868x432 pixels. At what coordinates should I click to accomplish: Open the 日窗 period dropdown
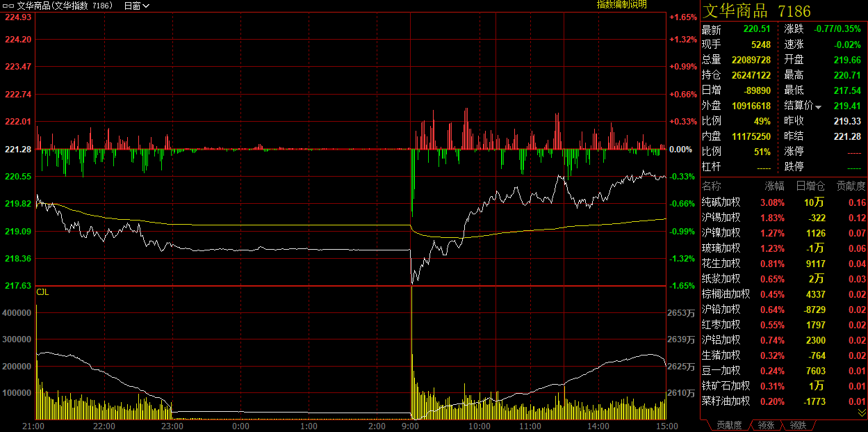[x=136, y=6]
